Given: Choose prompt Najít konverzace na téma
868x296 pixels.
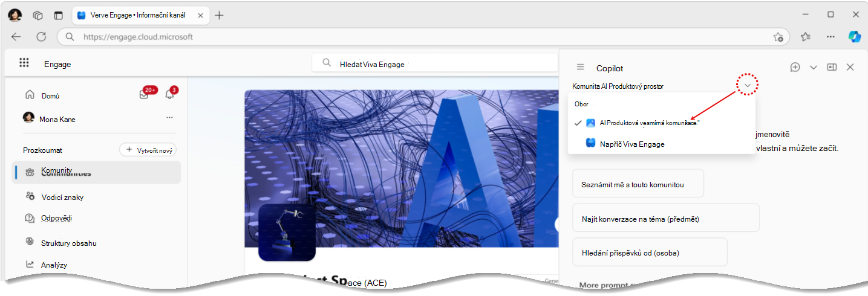Looking at the screenshot, I should (665, 218).
